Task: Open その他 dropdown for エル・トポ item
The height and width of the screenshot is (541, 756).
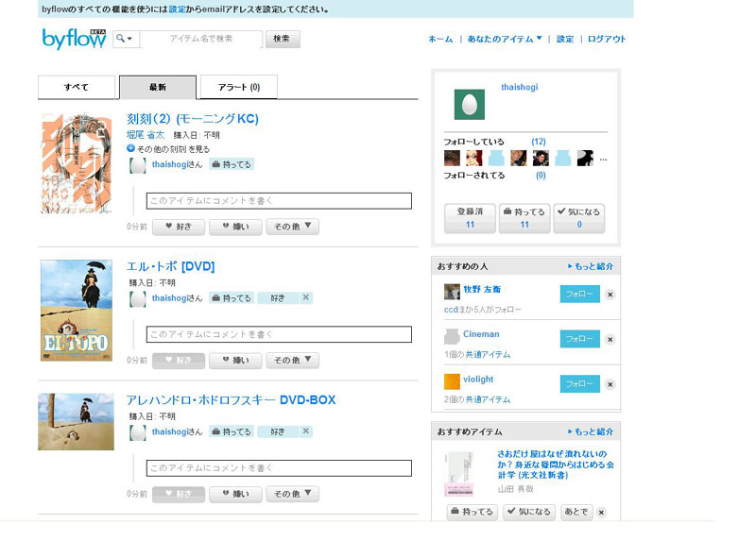Action: [x=293, y=361]
